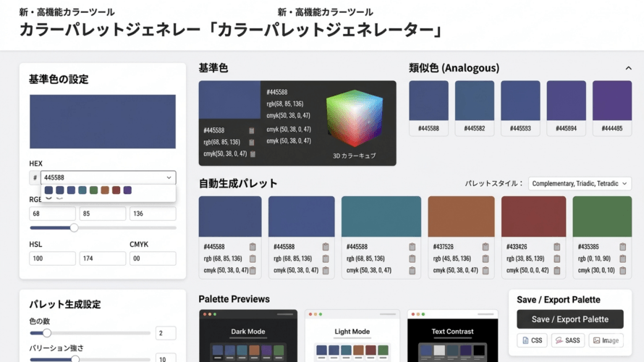Select analogous swatch #444485

point(612,108)
